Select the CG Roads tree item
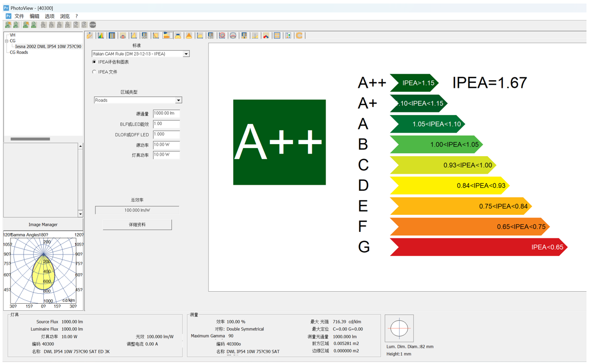This screenshot has height=364, width=590. point(19,52)
